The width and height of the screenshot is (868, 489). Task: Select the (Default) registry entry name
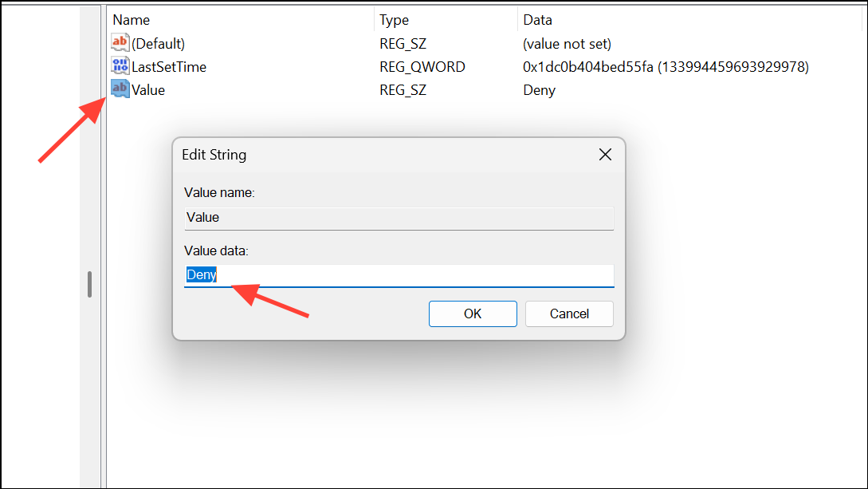point(158,44)
